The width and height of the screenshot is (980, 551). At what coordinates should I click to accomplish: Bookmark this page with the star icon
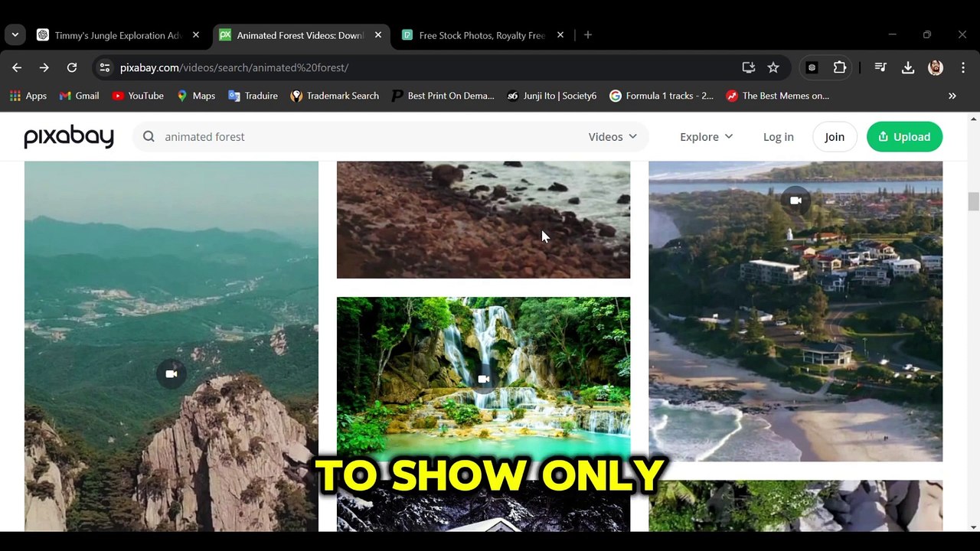[x=773, y=67]
